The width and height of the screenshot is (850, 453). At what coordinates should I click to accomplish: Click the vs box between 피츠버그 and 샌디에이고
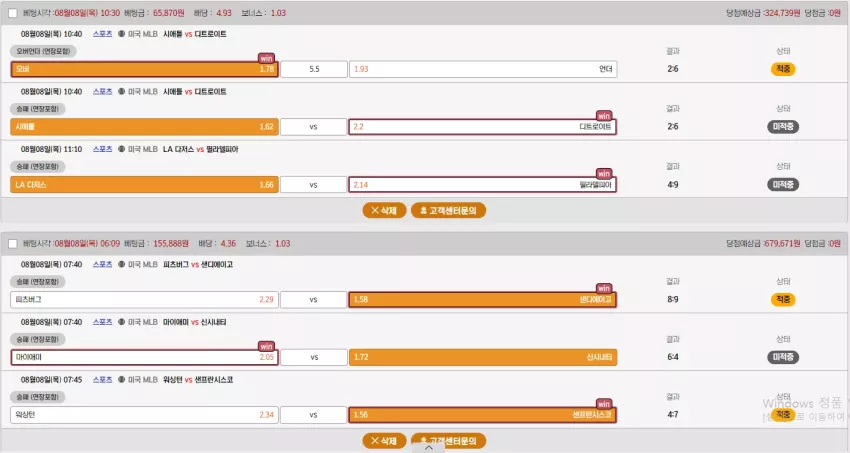point(314,300)
